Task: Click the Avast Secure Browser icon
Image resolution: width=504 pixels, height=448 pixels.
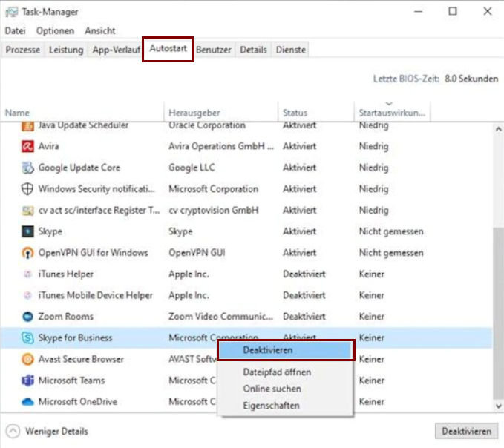Action: pyautogui.click(x=27, y=359)
